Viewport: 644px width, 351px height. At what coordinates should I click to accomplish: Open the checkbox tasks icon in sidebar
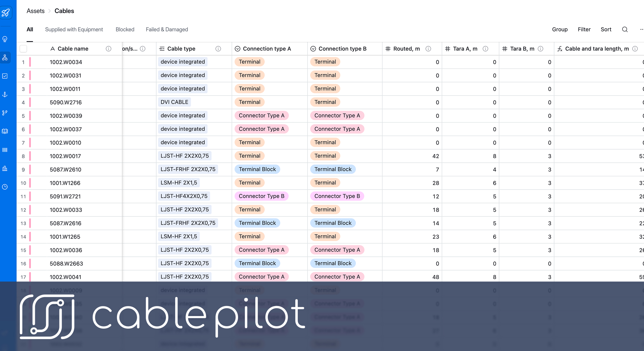coord(5,76)
